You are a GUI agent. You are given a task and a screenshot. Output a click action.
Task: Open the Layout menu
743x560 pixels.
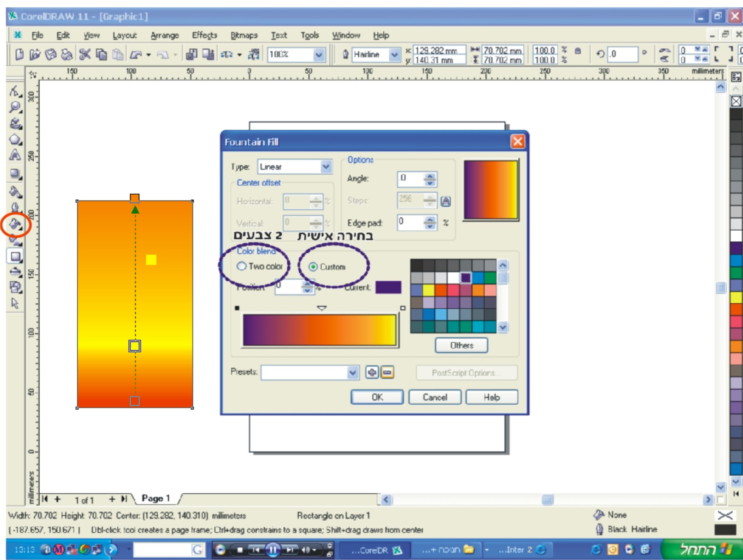[x=125, y=35]
